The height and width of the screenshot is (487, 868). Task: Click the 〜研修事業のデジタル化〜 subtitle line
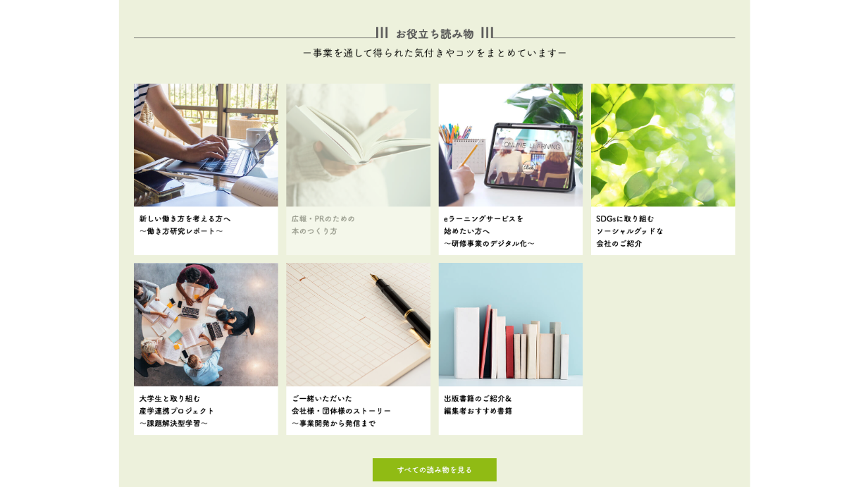tap(490, 244)
